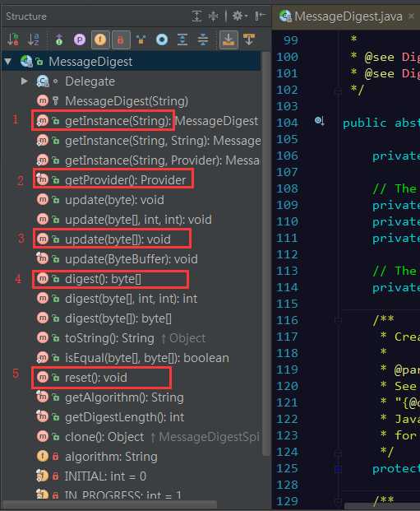Select isEqual(byte[], byte[]) method

point(131,358)
